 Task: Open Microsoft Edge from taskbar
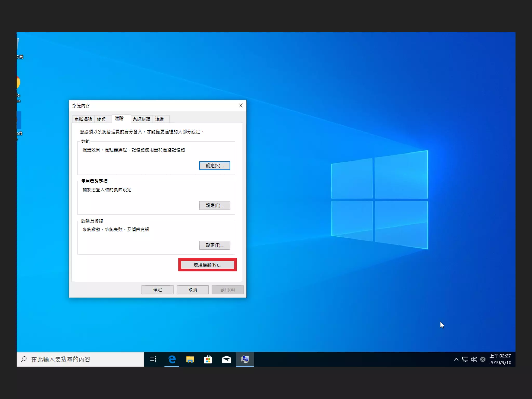point(172,359)
